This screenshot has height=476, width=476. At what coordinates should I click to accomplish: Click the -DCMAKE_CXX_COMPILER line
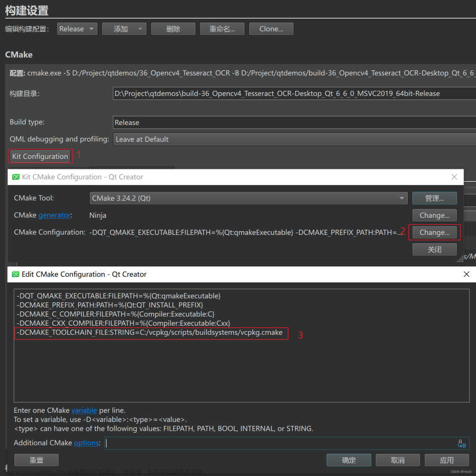coord(123,323)
